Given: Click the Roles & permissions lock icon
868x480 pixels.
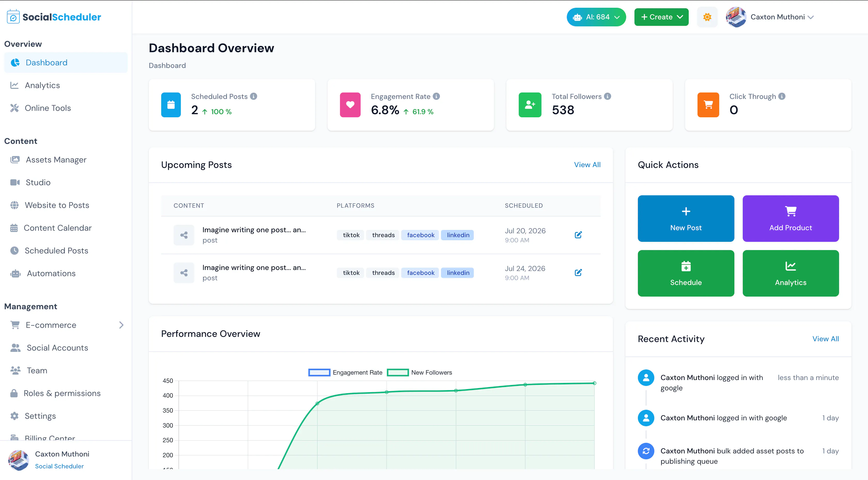Looking at the screenshot, I should 14,393.
